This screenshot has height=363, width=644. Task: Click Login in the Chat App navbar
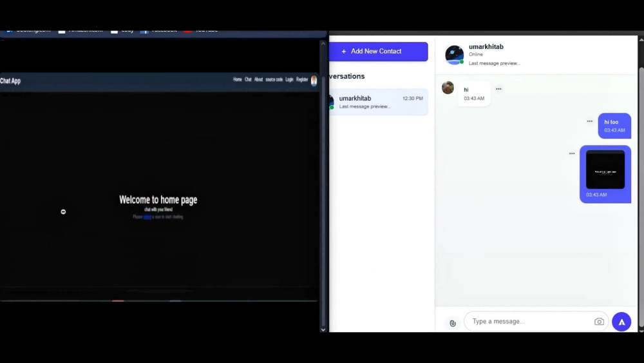pyautogui.click(x=290, y=79)
